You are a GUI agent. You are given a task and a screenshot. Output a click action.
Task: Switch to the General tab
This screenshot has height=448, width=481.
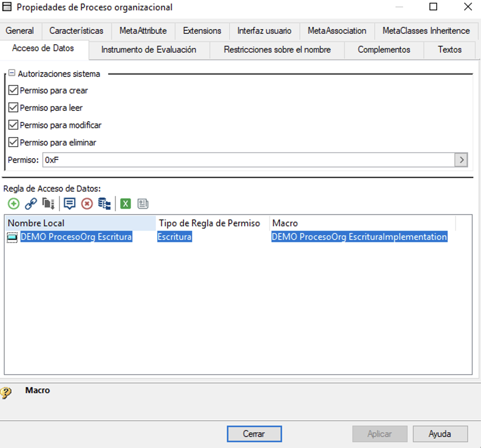click(x=20, y=31)
